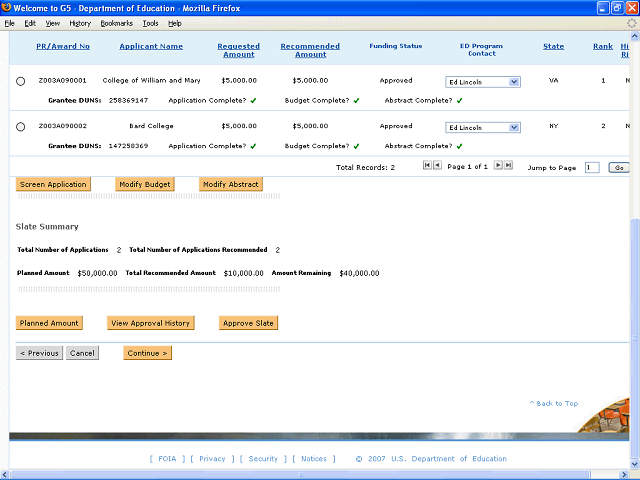Viewport: 640px width, 480px height.
Task: Go to first page pagination icon
Action: (x=427, y=166)
